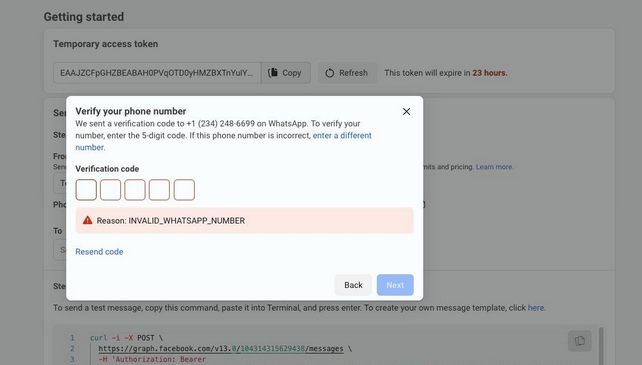Focus the fourth verification code digit box
Image resolution: width=642 pixels, height=365 pixels.
pos(159,190)
